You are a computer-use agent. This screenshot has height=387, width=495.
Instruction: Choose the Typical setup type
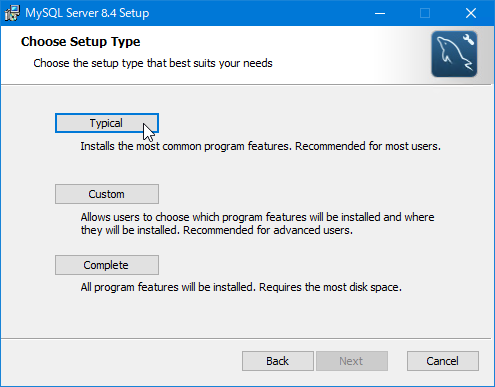(107, 123)
